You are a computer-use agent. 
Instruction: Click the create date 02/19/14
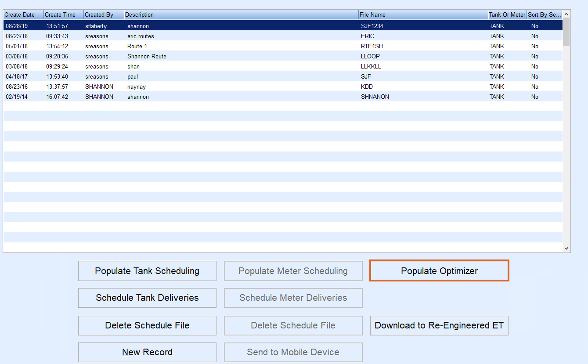click(x=17, y=97)
